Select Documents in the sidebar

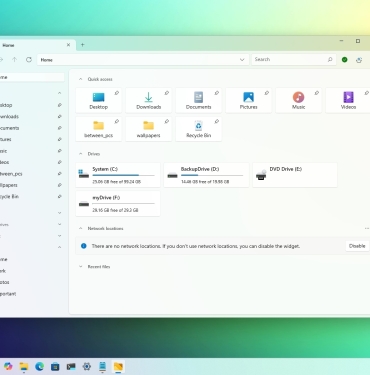[x=32, y=128]
